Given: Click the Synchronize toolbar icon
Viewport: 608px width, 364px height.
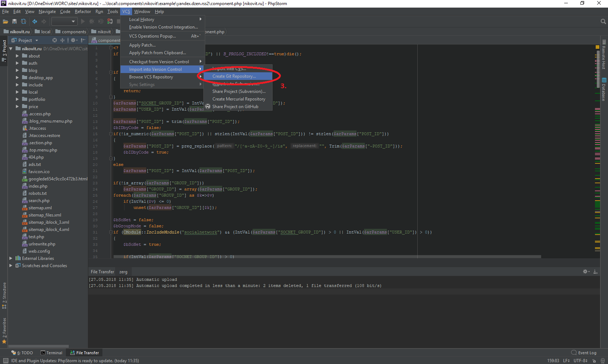Looking at the screenshot, I should tap(24, 22).
